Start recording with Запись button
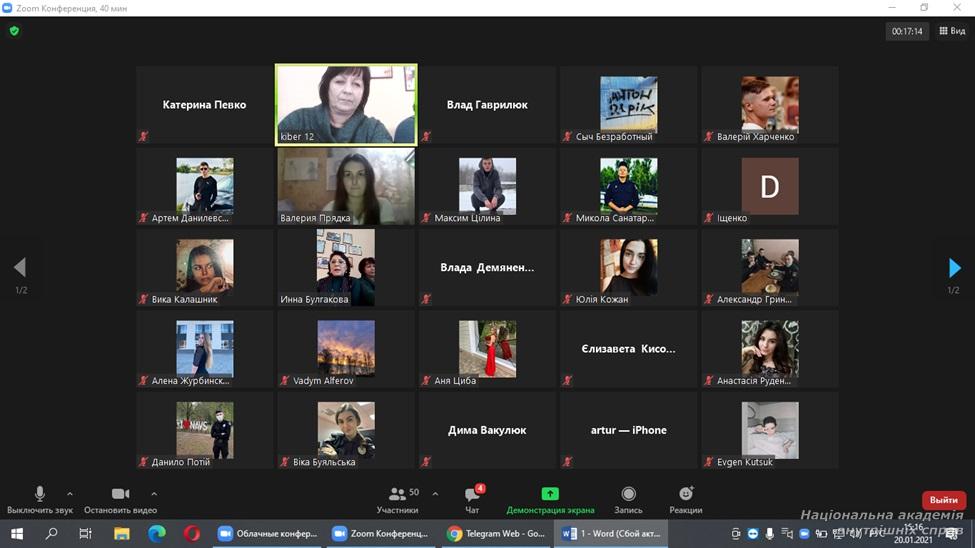Viewport: 975px width, 548px height. 629,499
